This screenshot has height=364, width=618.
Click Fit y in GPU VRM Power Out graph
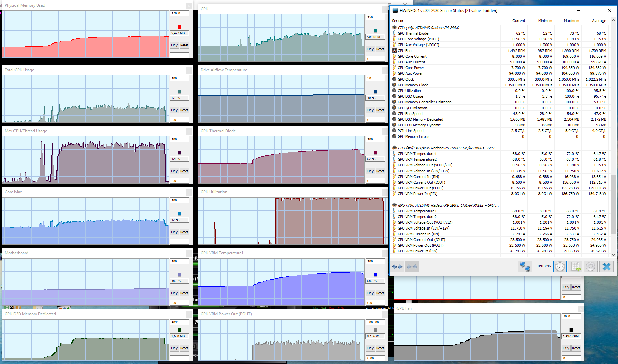(x=370, y=348)
